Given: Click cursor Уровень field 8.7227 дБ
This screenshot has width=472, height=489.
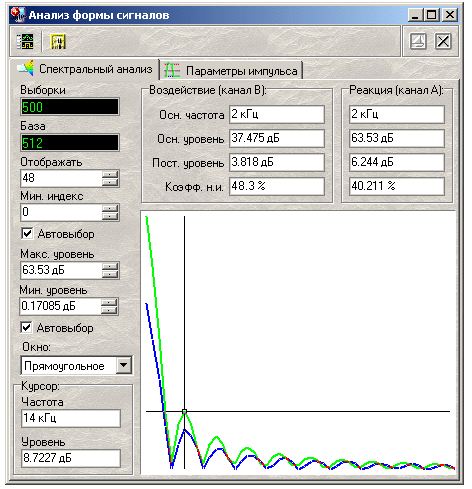Looking at the screenshot, I should tap(71, 458).
